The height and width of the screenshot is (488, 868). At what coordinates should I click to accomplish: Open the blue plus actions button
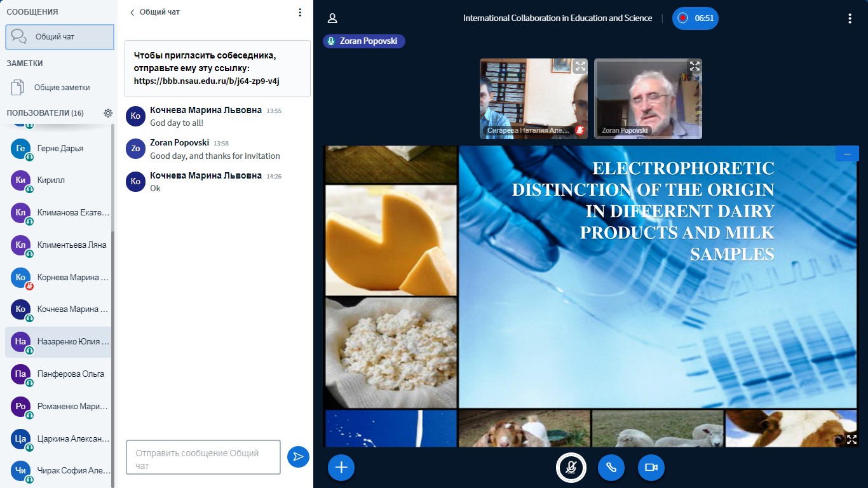tap(341, 468)
